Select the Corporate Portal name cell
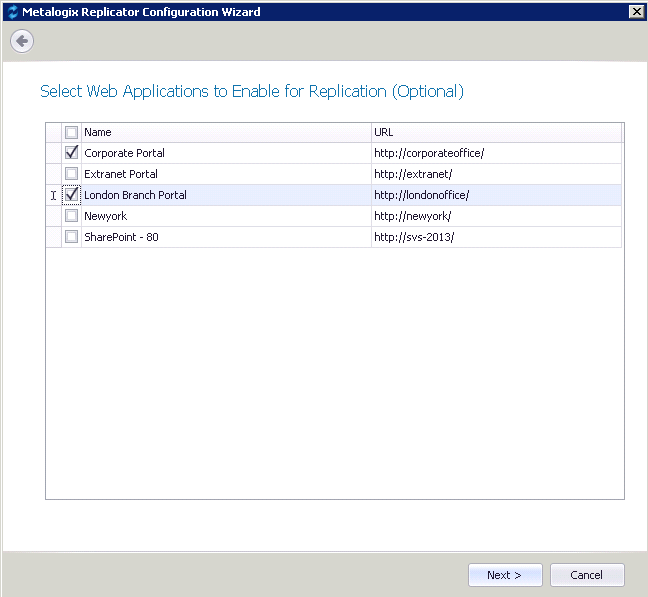 (226, 153)
